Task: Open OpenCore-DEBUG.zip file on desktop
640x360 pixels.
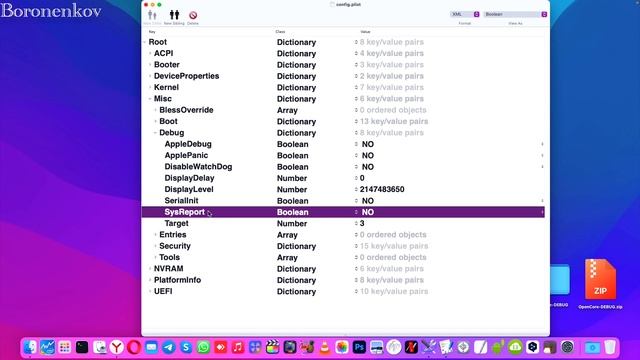Action: coord(600,284)
